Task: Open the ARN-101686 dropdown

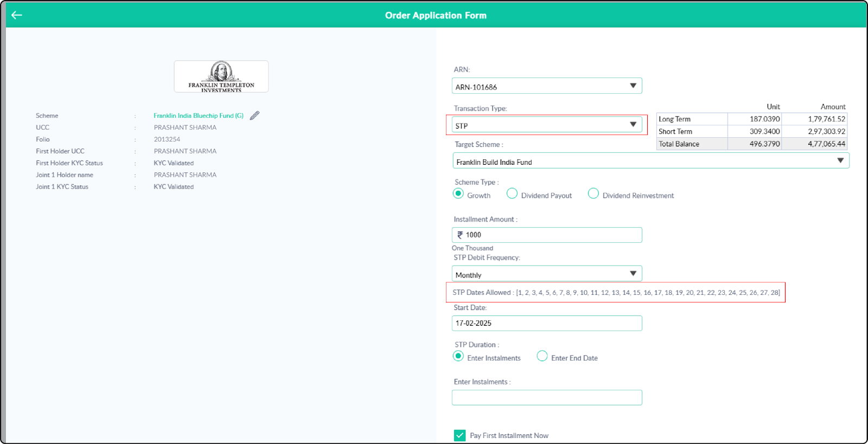Action: [547, 86]
